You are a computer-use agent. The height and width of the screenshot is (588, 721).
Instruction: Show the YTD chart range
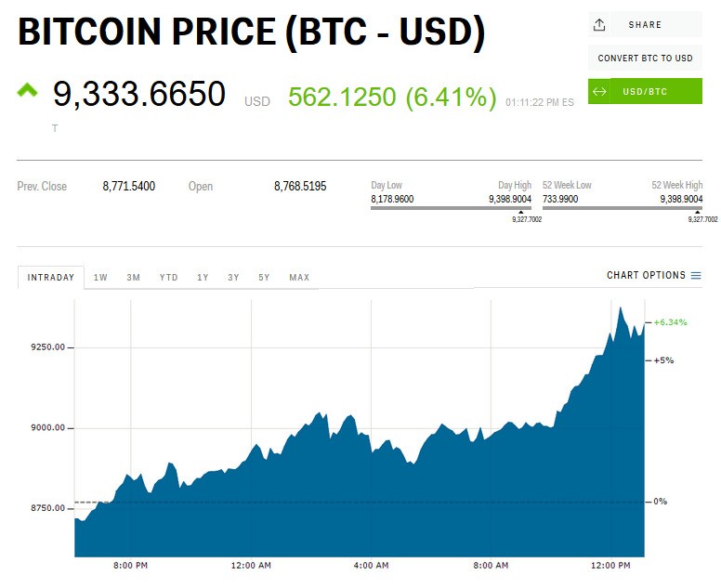168,278
